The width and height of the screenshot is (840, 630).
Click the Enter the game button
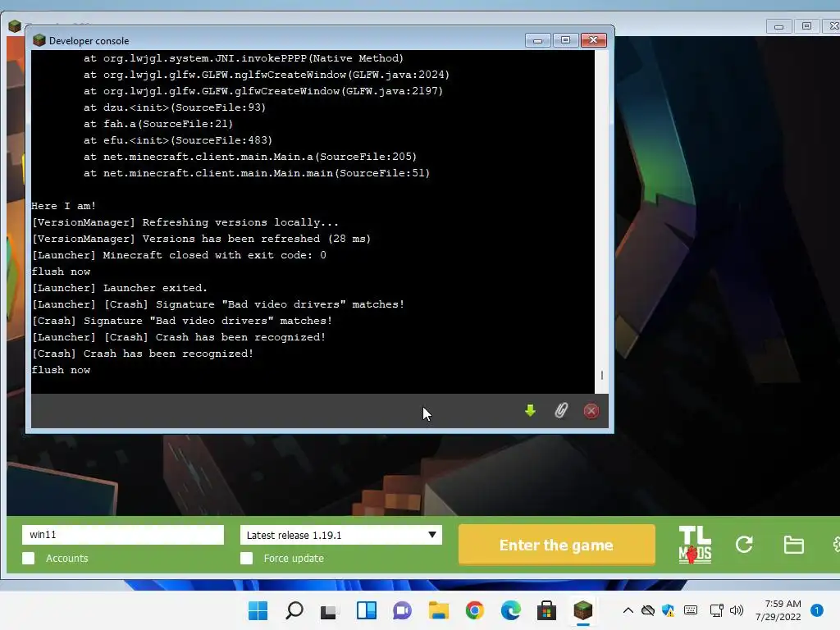(x=557, y=545)
